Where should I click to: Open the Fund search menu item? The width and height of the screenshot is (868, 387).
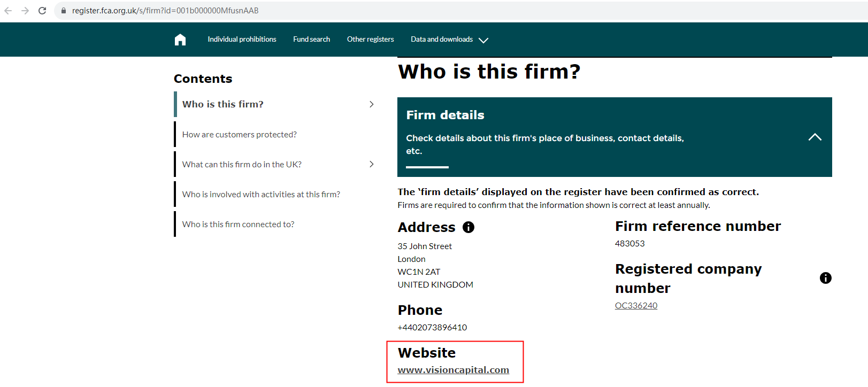click(x=311, y=40)
